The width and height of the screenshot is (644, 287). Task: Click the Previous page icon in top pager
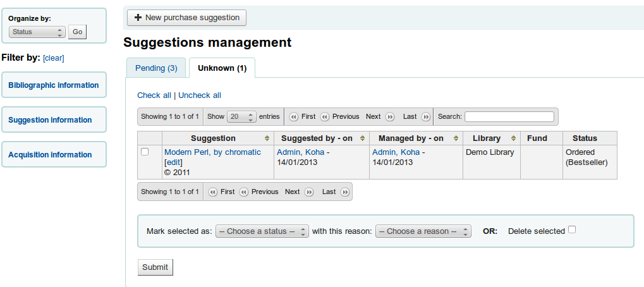(325, 117)
